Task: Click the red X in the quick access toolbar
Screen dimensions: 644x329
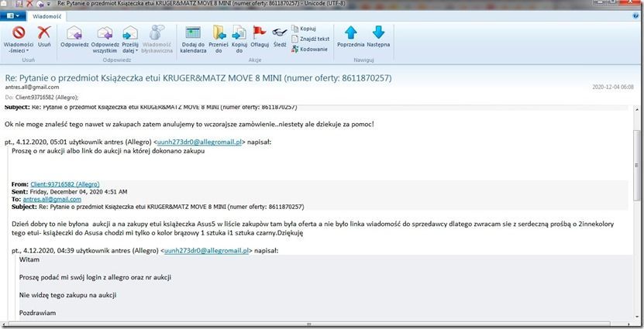Action: pos(29,4)
